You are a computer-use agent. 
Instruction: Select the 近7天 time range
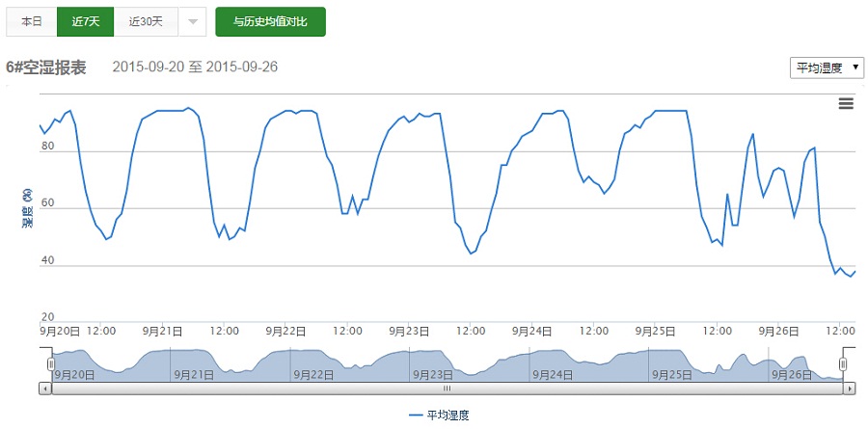tap(86, 21)
